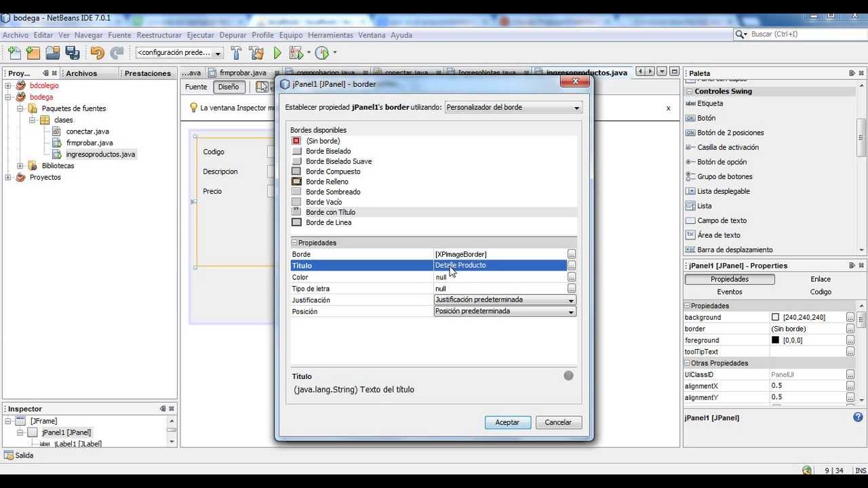Image resolution: width=868 pixels, height=488 pixels.
Task: Click the Título value field Detalle Producto
Action: pyautogui.click(x=500, y=265)
